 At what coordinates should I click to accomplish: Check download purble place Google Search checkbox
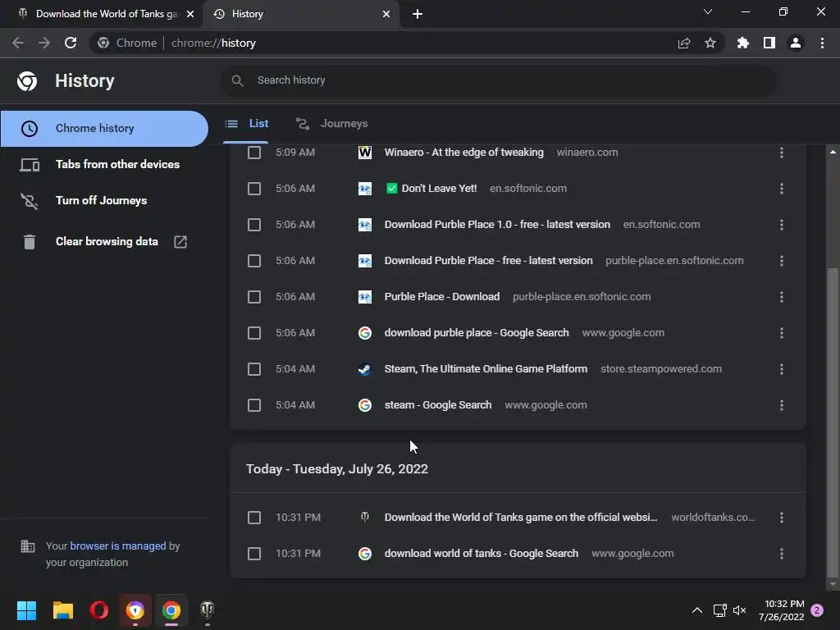tap(254, 333)
